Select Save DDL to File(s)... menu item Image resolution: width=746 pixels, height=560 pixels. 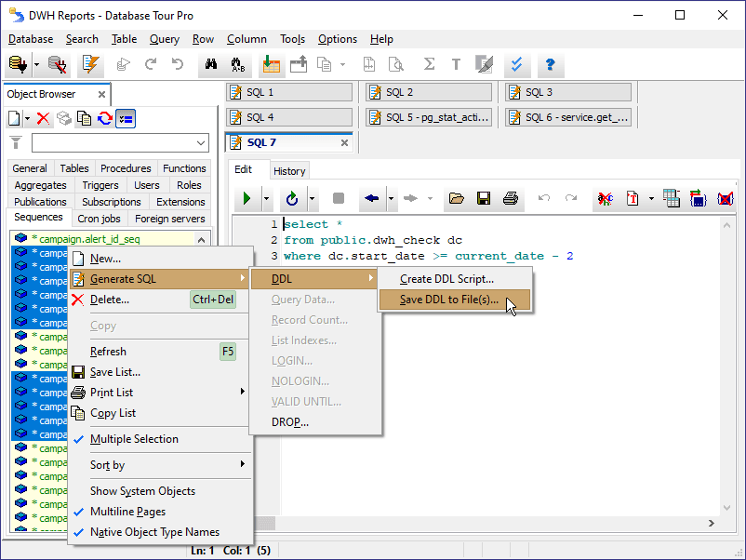(x=448, y=300)
